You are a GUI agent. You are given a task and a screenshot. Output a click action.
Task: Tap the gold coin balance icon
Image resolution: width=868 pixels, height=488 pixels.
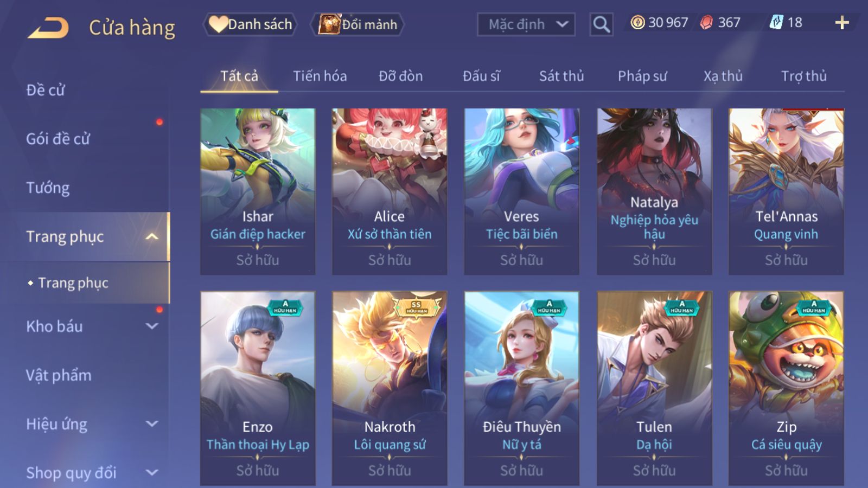pos(637,22)
